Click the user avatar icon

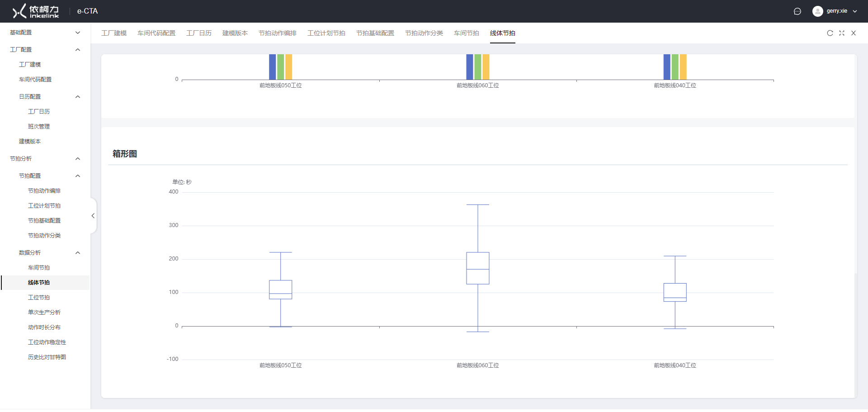817,11
